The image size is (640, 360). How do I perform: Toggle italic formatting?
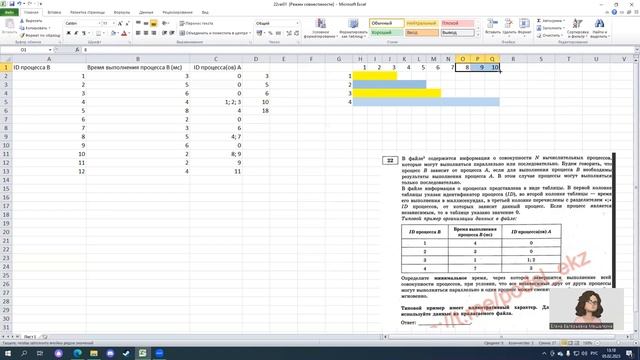point(76,33)
